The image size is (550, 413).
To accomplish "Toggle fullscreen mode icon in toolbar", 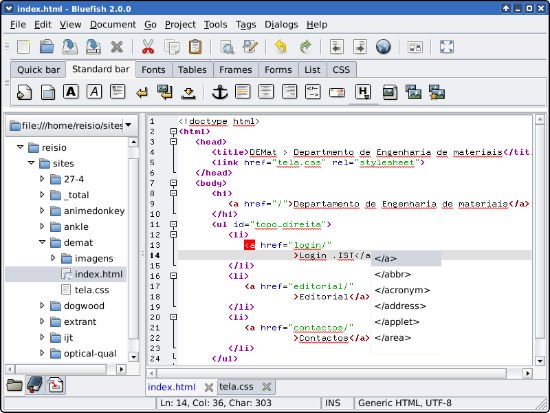I will click(x=447, y=47).
